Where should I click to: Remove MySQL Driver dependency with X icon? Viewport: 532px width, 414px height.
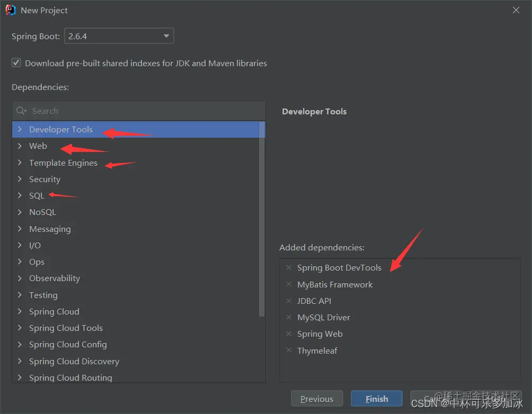pos(289,317)
